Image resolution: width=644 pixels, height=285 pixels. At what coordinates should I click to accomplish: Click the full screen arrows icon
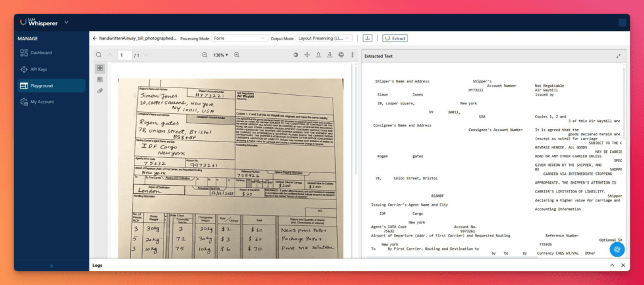tap(307, 55)
